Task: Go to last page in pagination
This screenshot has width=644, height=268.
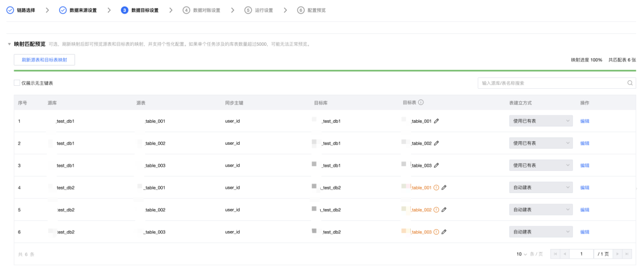Action: [x=627, y=254]
